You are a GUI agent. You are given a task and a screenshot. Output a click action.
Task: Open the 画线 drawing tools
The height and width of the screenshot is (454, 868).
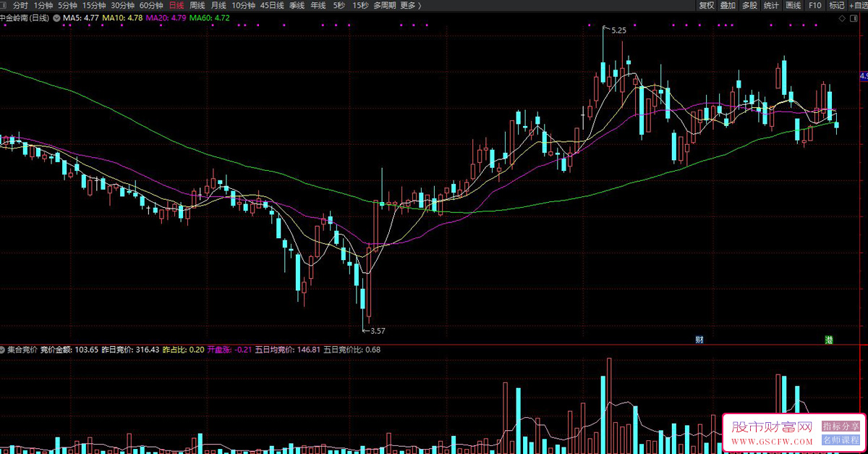793,5
